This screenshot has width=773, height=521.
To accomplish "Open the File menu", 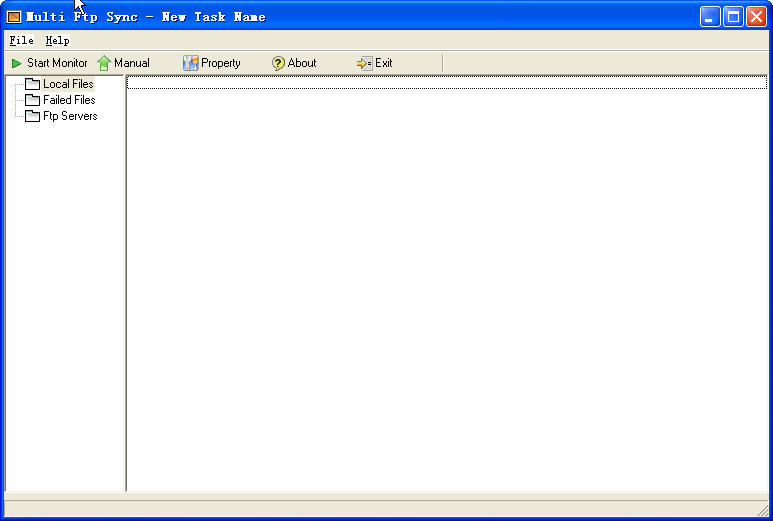I will tap(22, 41).
